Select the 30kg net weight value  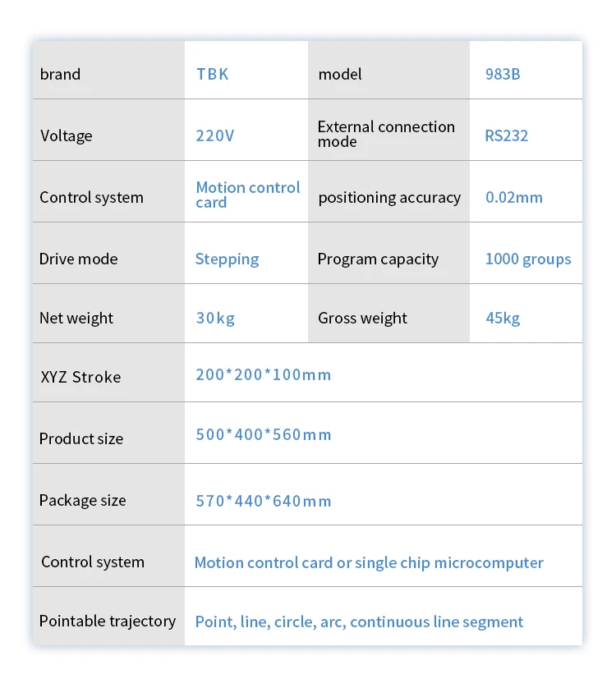pyautogui.click(x=215, y=318)
